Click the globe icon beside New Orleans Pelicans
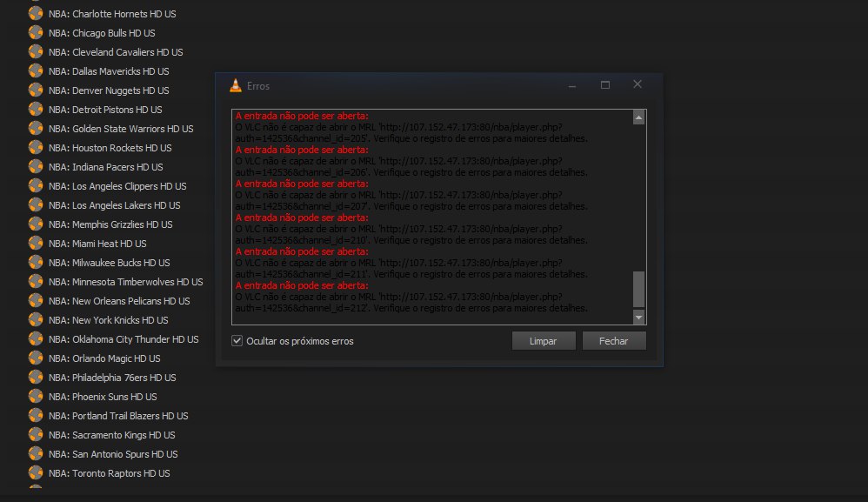The width and height of the screenshot is (868, 502). pyautogui.click(x=36, y=300)
